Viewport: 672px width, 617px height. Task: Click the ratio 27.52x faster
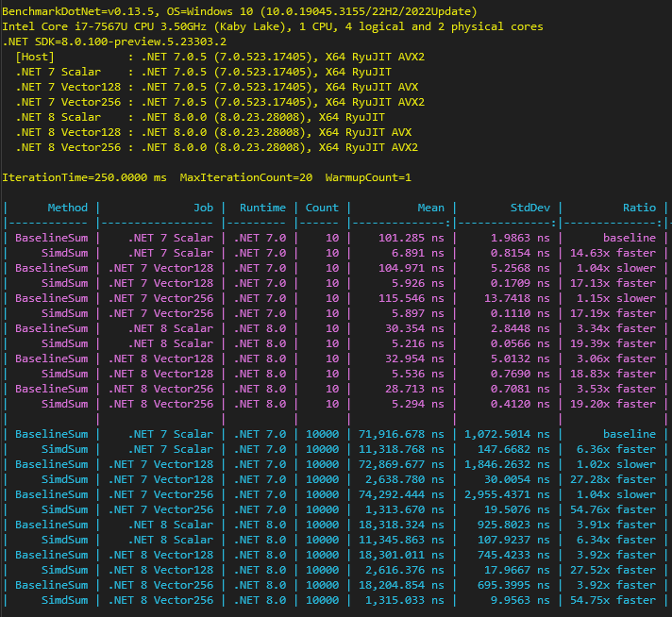click(x=613, y=570)
